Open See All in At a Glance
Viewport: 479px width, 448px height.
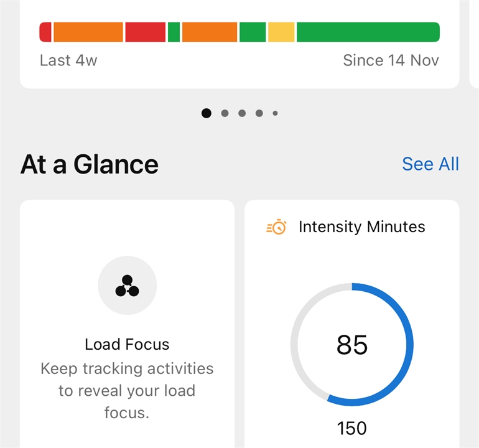(x=430, y=164)
